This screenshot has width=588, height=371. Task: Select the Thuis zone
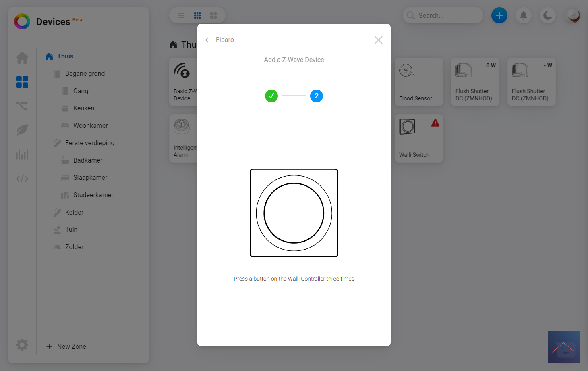click(x=59, y=56)
